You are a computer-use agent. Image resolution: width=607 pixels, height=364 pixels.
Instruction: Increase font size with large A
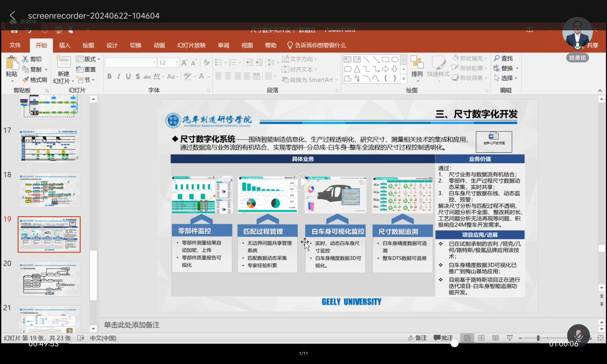click(x=184, y=63)
